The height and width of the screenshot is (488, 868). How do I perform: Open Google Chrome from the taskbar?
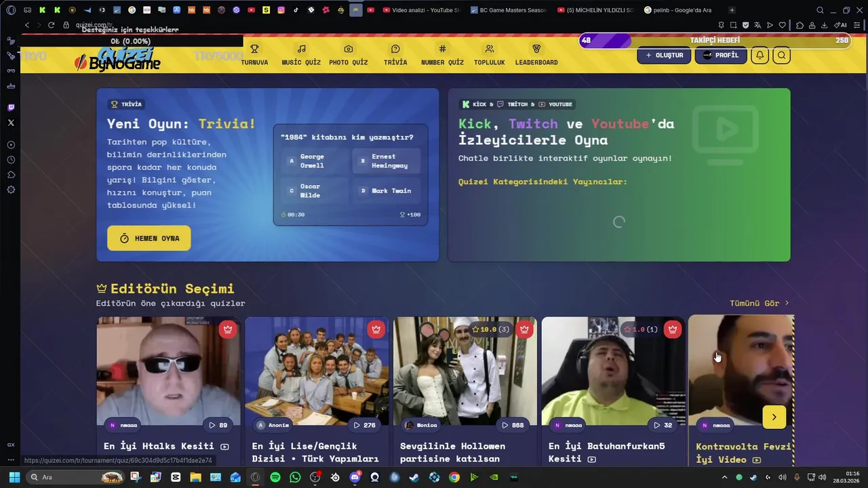pos(454,477)
